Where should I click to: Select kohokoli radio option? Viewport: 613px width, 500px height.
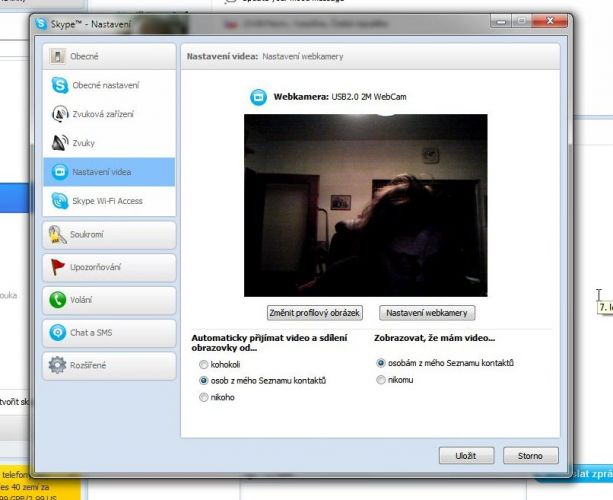coord(204,365)
